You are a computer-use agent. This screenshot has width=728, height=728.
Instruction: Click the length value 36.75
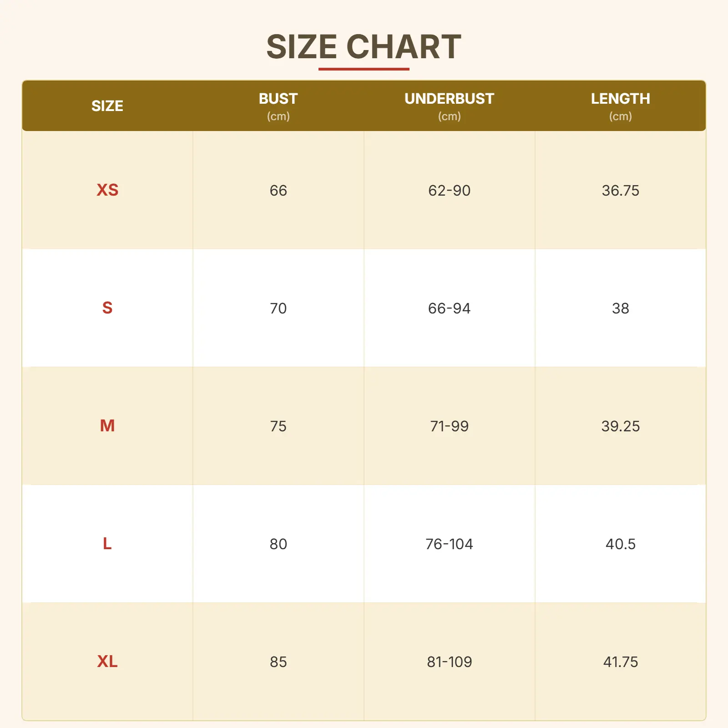620,191
